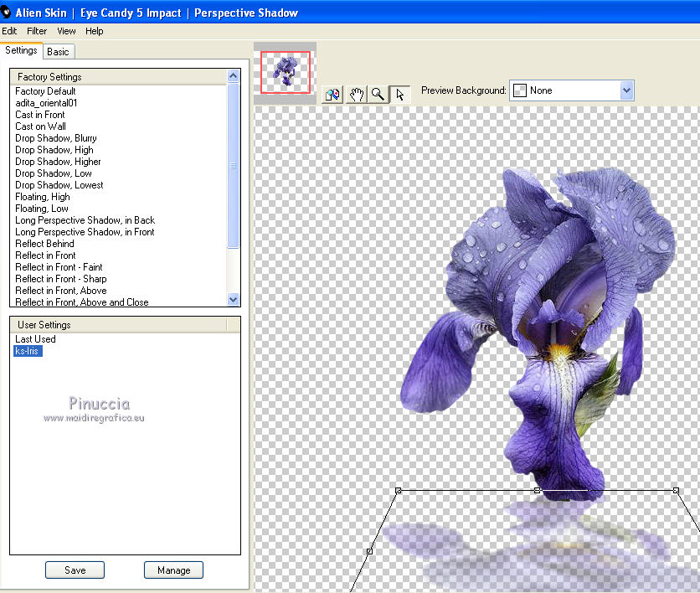This screenshot has width=700, height=593.
Task: Select the Drop Shadow, High preset
Action: [54, 150]
